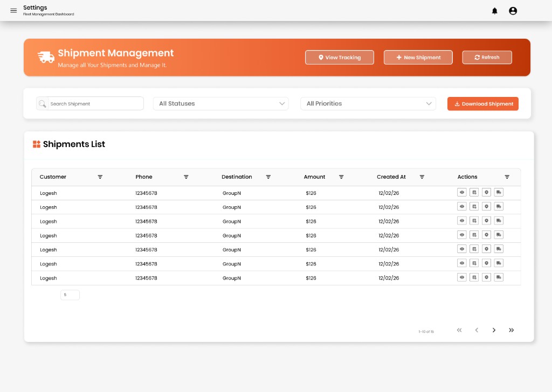Expand the All Statuses dropdown

point(220,104)
